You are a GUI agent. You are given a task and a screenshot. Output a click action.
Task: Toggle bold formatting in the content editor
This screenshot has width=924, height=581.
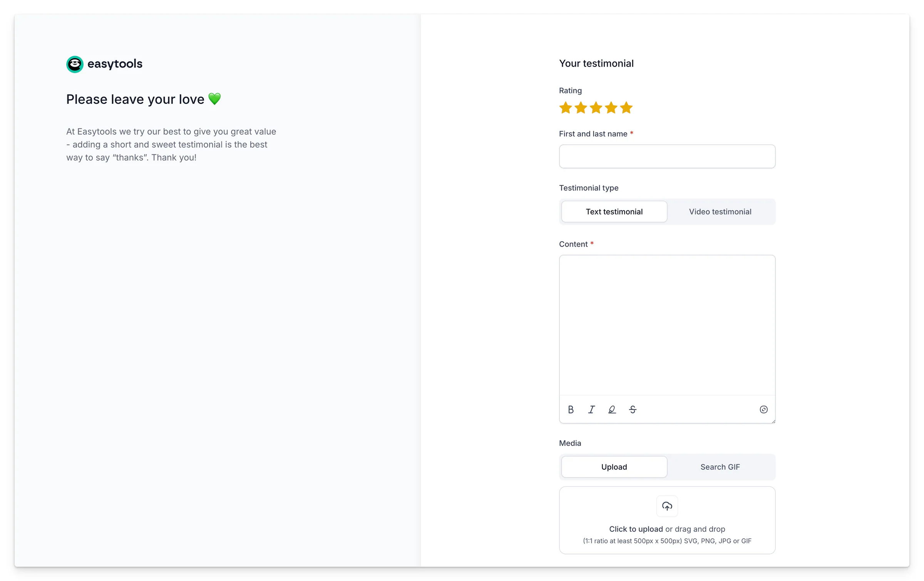click(571, 409)
